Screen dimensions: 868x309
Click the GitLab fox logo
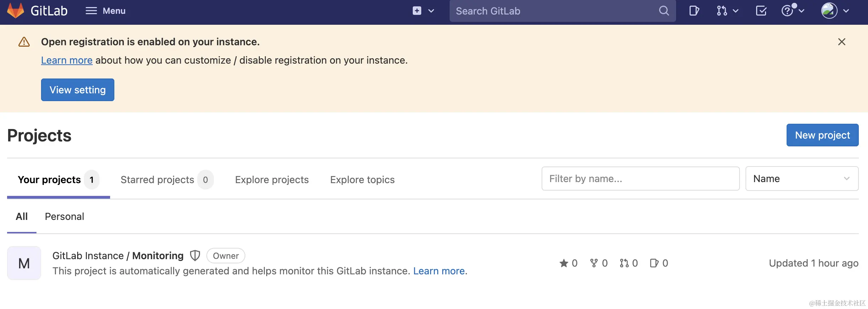16,11
